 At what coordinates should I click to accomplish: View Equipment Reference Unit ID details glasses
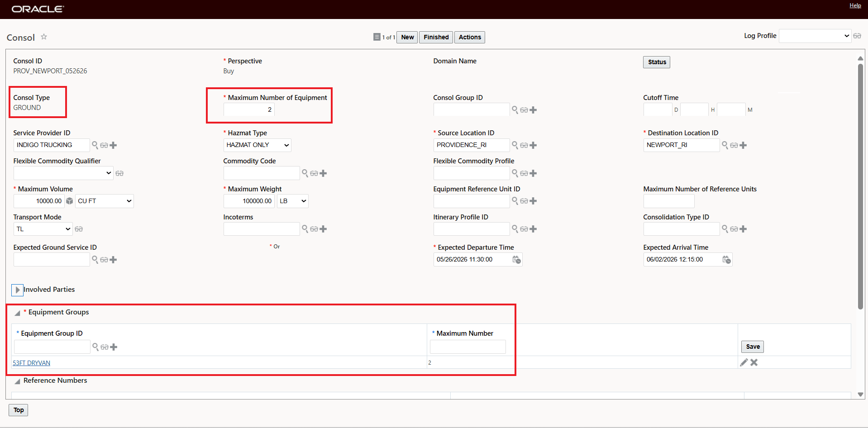[x=524, y=201]
